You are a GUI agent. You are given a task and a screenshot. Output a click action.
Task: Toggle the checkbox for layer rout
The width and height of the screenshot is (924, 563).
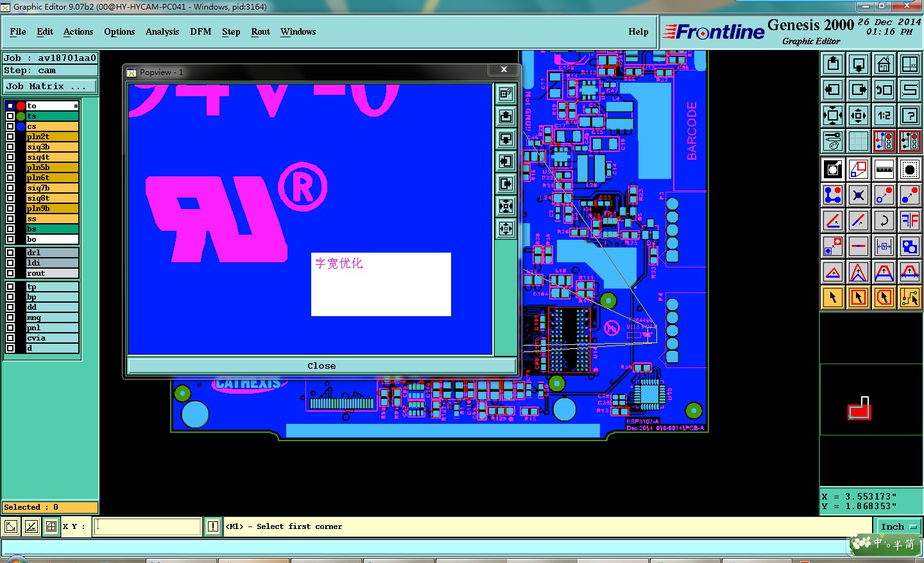tap(10, 273)
